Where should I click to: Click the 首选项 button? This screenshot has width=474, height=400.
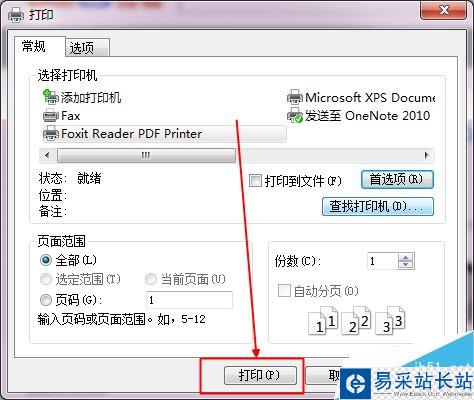tap(397, 180)
